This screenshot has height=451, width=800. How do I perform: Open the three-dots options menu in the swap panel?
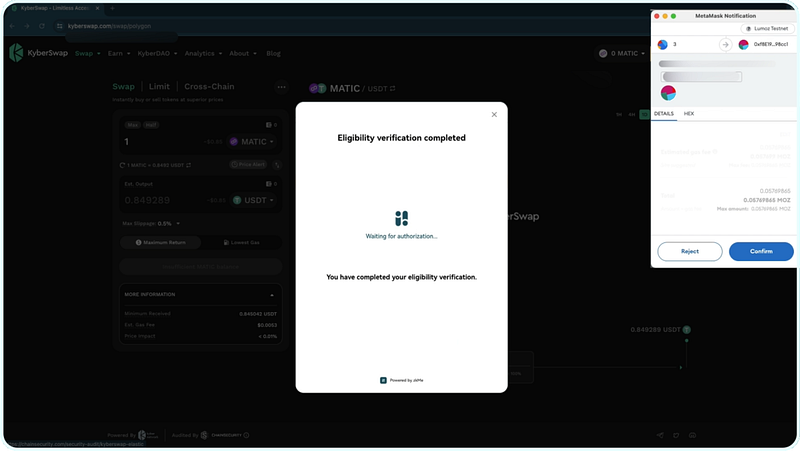(x=281, y=87)
